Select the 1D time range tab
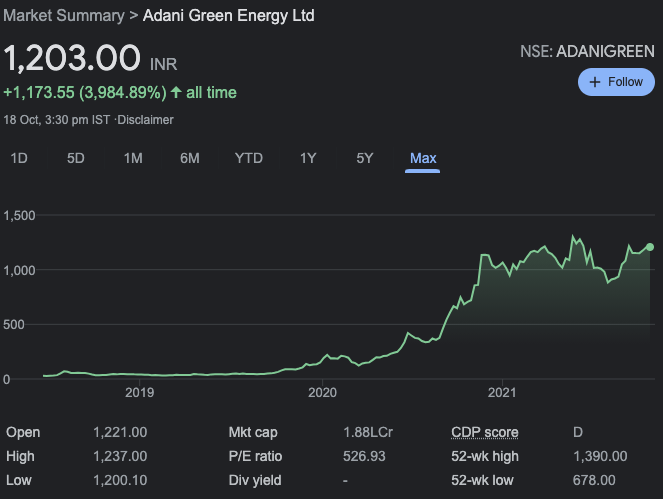The height and width of the screenshot is (499, 663). click(19, 158)
